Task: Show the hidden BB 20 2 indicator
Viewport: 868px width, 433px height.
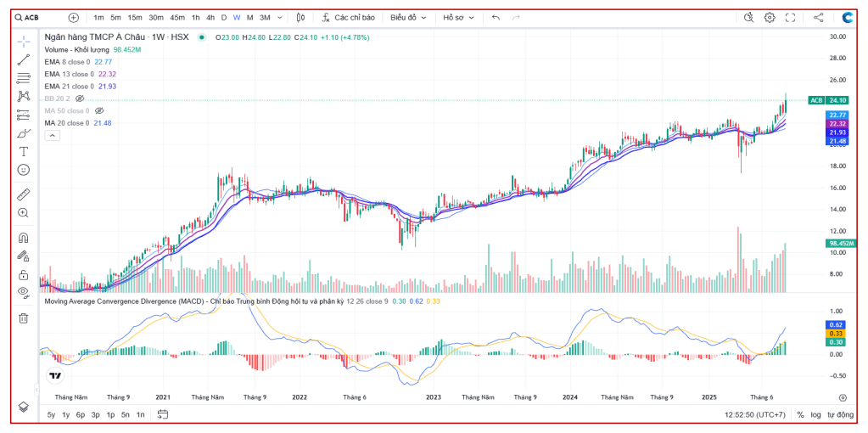Action: coord(80,98)
